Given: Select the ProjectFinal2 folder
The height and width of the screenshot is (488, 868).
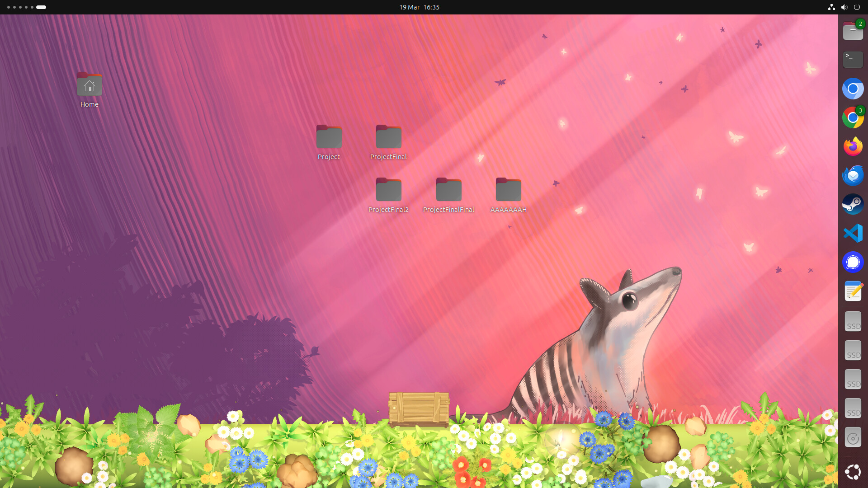Looking at the screenshot, I should click(388, 191).
